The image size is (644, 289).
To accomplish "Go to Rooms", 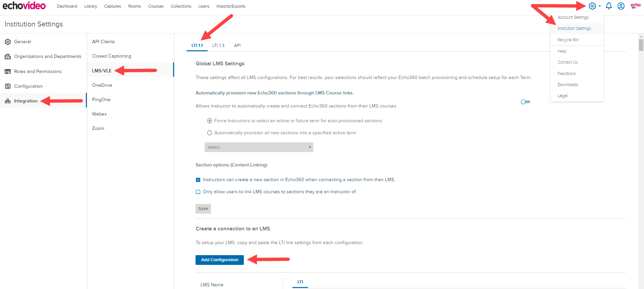I will (x=135, y=6).
